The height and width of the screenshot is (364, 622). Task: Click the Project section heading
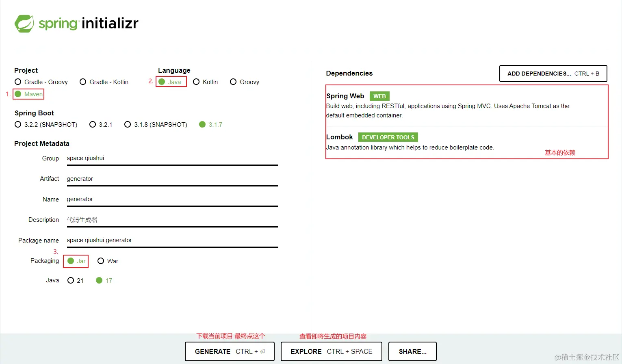pos(26,71)
